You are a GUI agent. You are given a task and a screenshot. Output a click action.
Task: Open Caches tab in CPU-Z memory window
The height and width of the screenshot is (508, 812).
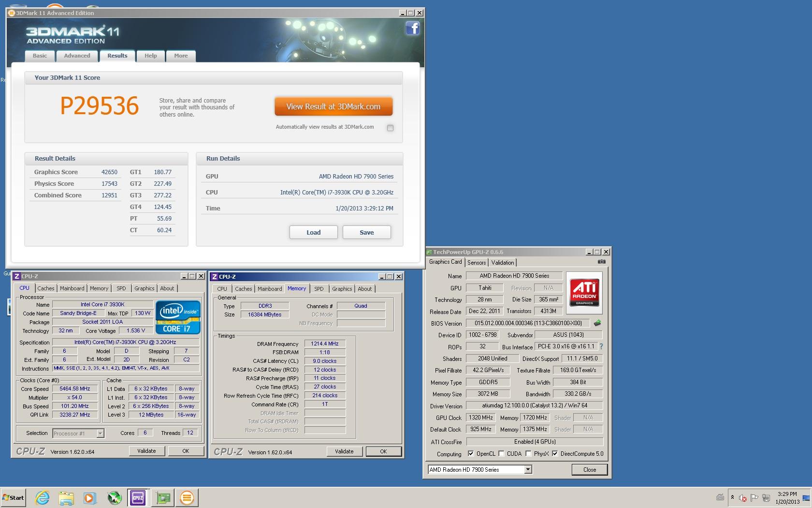pos(244,289)
